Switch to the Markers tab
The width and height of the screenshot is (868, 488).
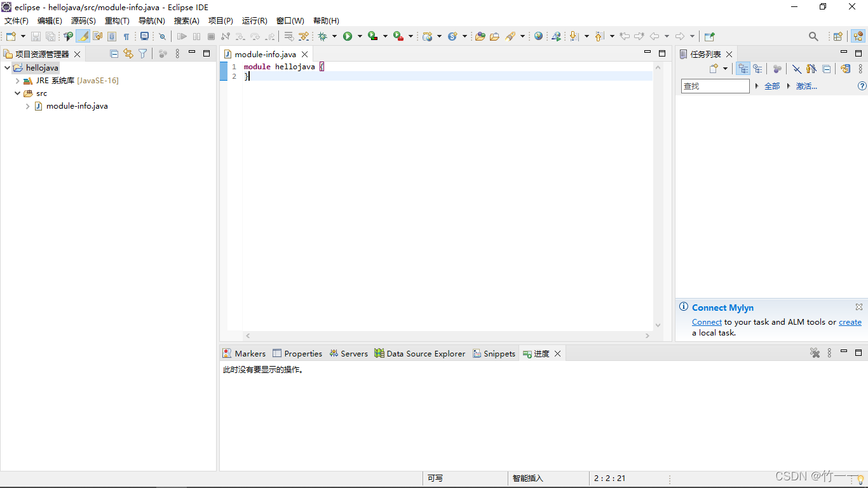coord(244,353)
